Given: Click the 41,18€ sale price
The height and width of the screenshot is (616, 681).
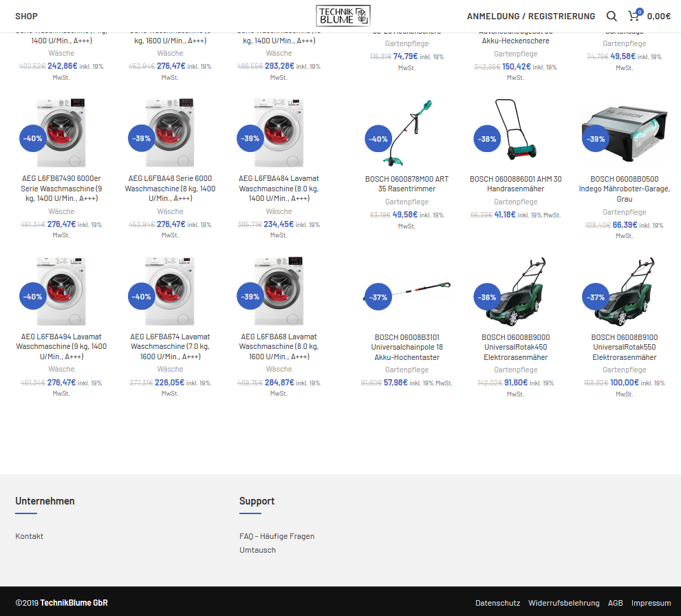Looking at the screenshot, I should [505, 215].
